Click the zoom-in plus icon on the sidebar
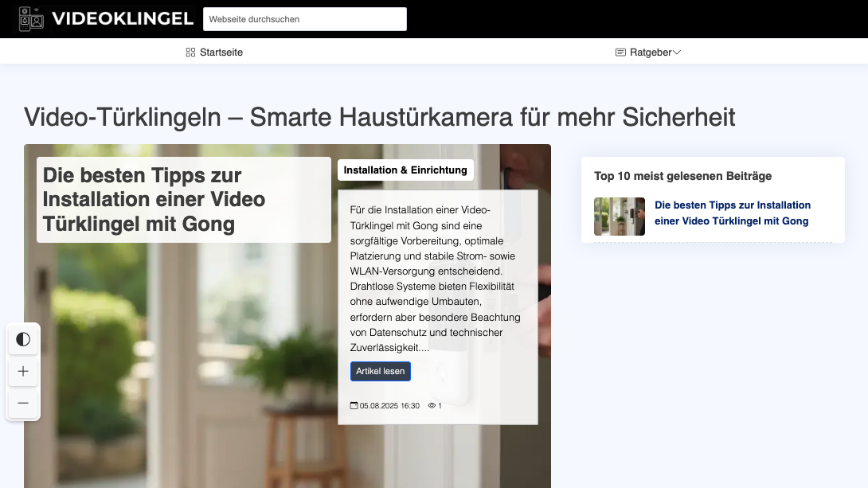Screen dimensions: 868x488 (23, 371)
